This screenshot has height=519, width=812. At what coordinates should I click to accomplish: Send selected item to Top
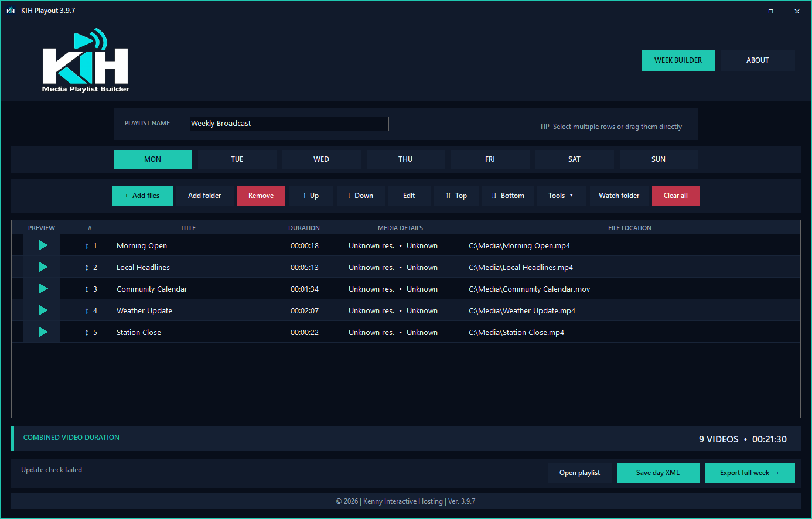[456, 196]
